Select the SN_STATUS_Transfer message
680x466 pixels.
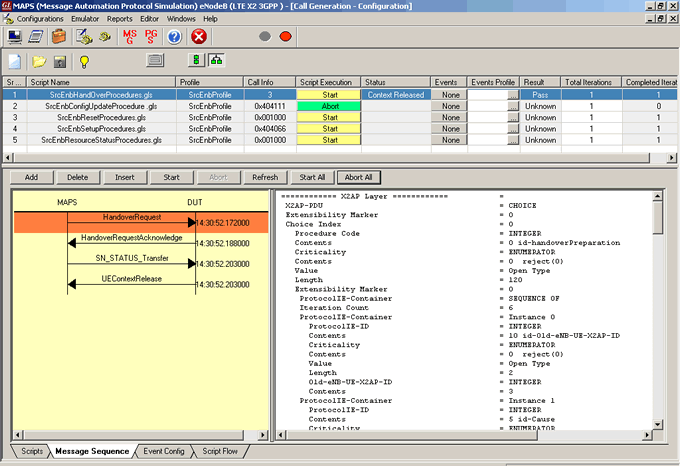click(x=132, y=258)
